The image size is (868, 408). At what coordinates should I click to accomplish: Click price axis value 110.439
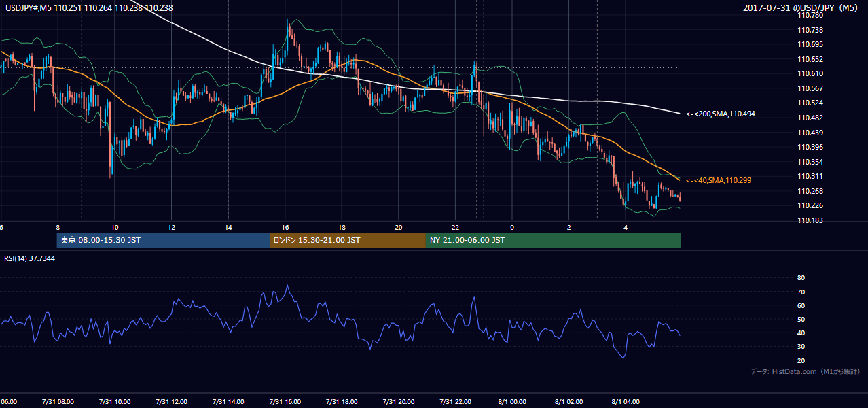810,133
